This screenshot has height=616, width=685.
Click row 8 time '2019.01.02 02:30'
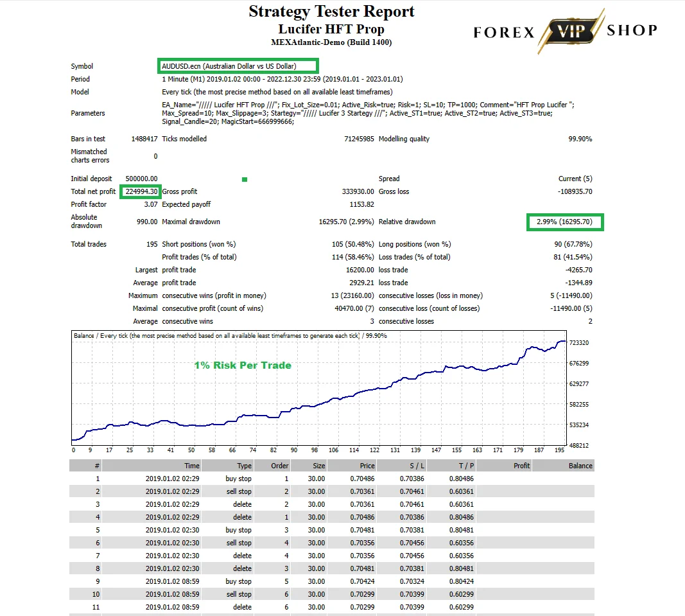(173, 568)
